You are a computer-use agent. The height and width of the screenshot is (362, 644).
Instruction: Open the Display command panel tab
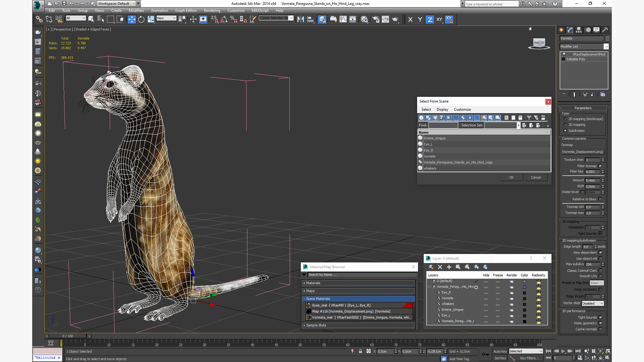click(x=596, y=30)
